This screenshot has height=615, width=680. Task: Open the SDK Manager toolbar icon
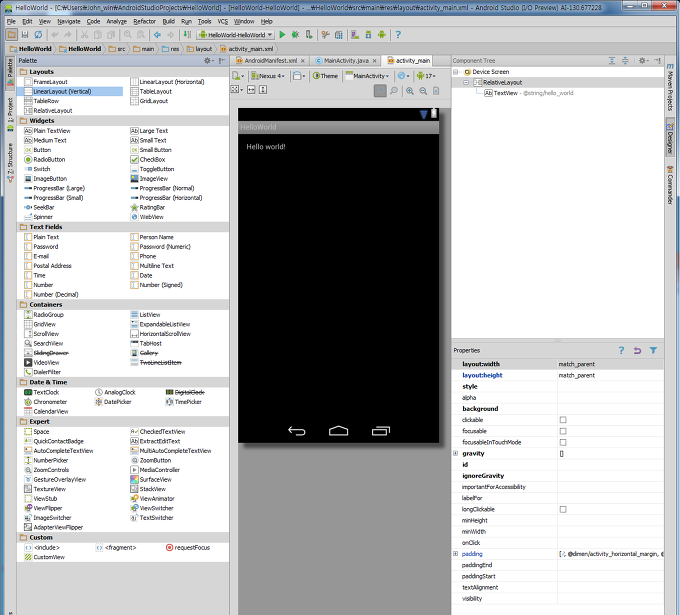(x=368, y=35)
